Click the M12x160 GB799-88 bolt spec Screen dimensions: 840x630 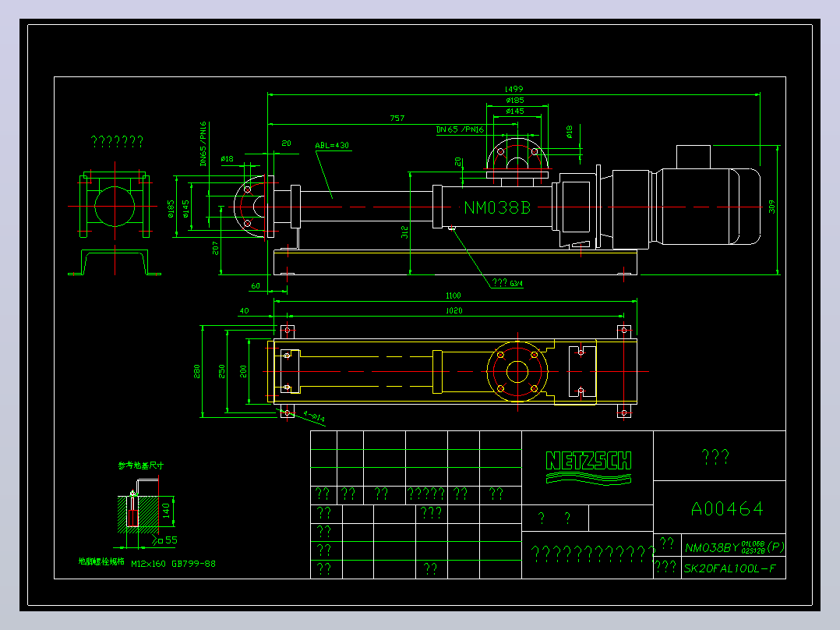click(x=173, y=564)
